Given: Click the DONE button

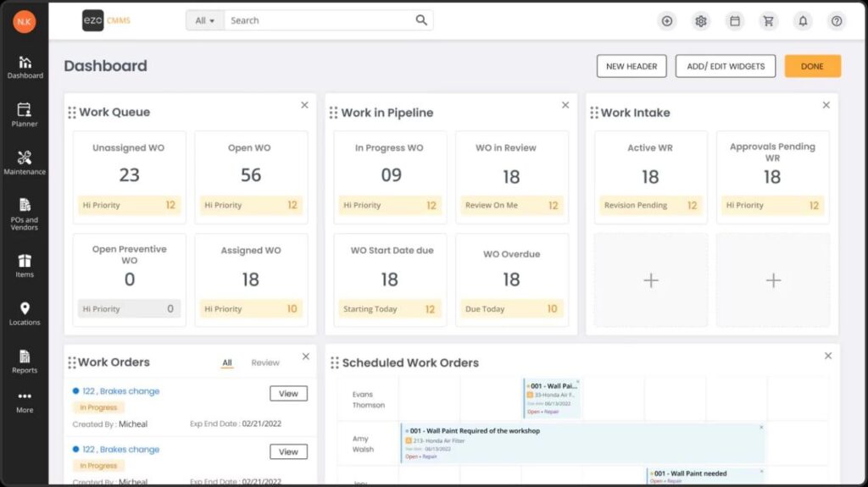Looking at the screenshot, I should click(812, 66).
